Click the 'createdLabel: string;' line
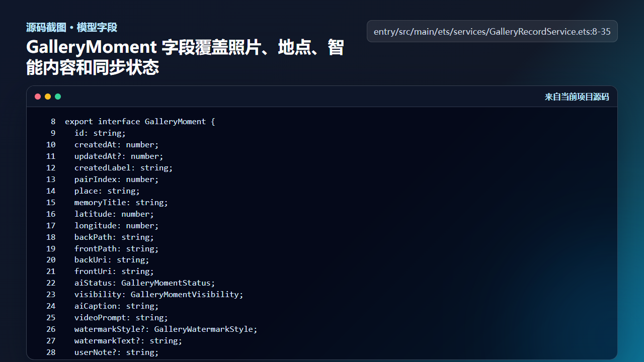Screen dimensions: 644x362 (x=124, y=168)
